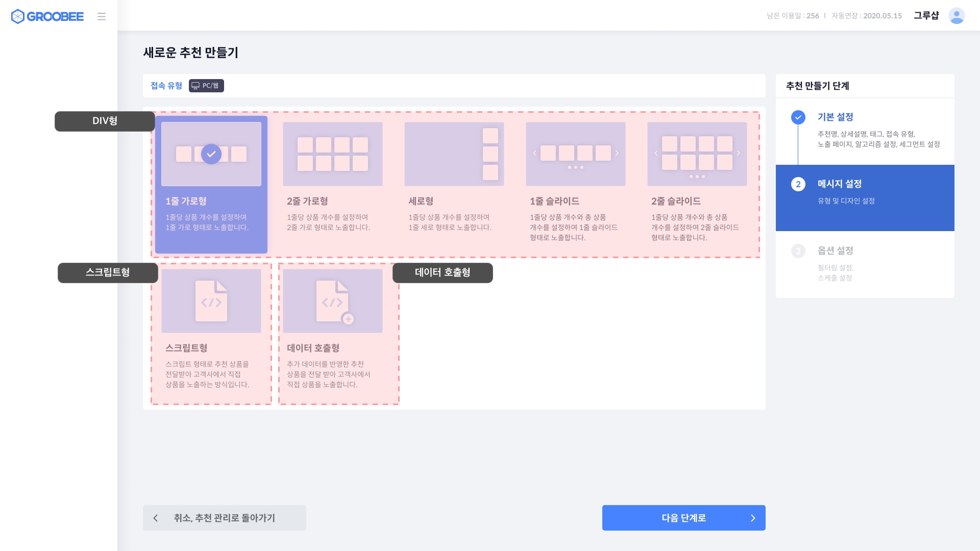Click the chevron on 다음 단계로 button

pyautogui.click(x=752, y=518)
